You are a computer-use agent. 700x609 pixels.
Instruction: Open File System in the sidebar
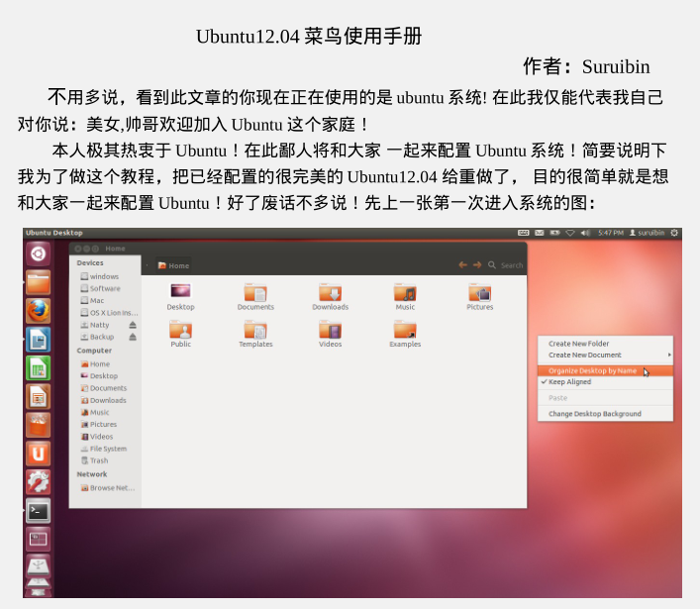pos(105,449)
